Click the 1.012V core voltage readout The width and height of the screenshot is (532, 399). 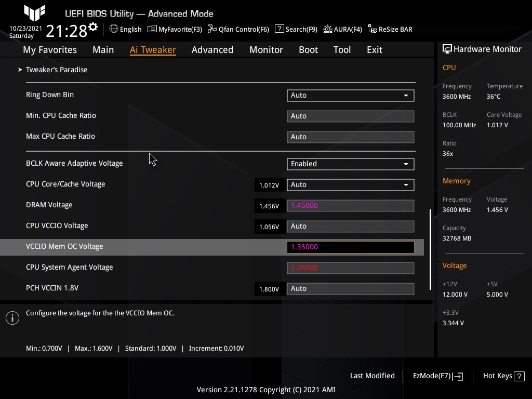(x=270, y=185)
